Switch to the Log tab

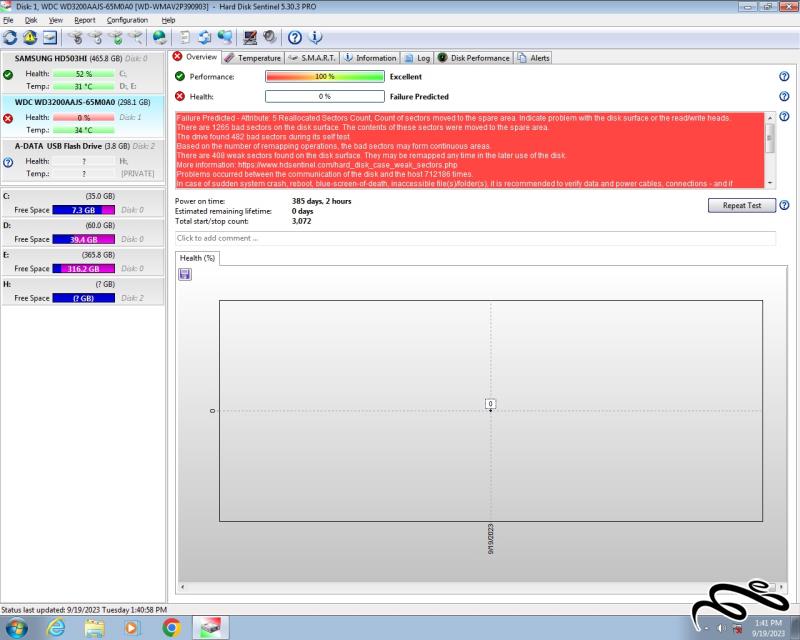click(417, 58)
